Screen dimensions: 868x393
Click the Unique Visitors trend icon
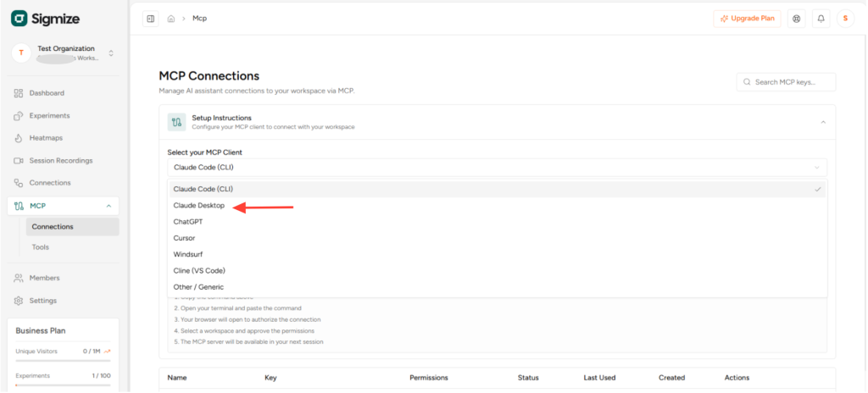(x=106, y=351)
